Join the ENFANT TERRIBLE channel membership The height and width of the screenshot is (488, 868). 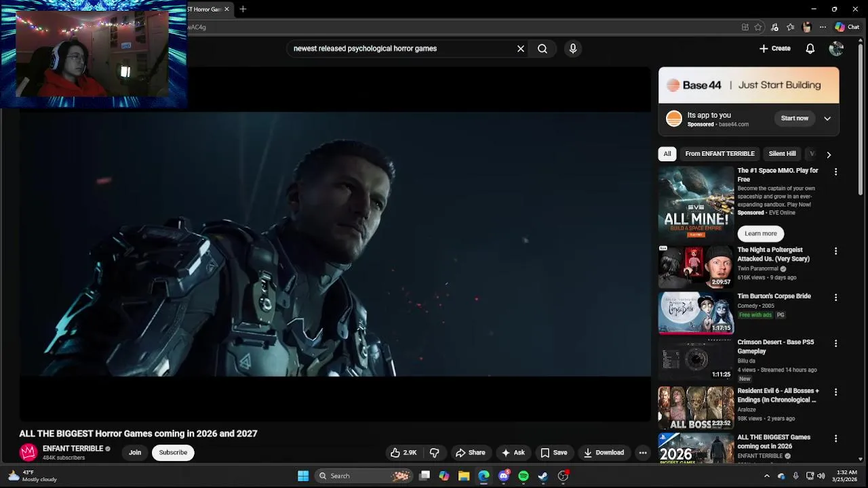coord(135,453)
